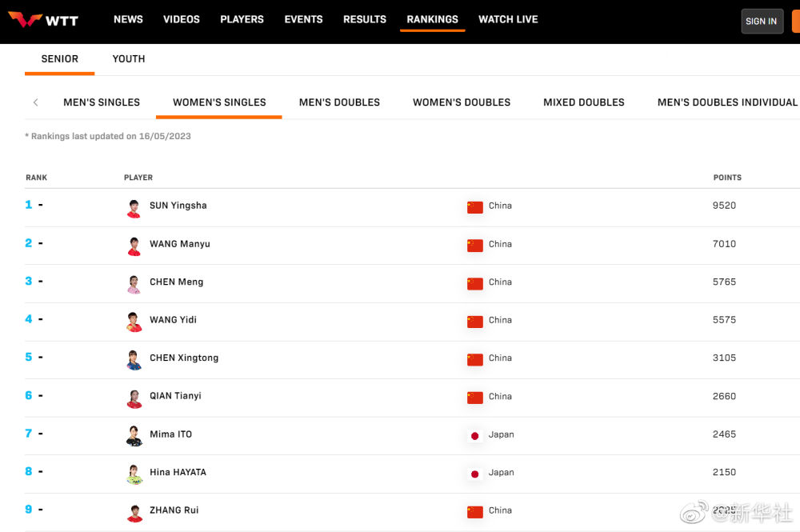This screenshot has width=800, height=532.
Task: Click CHEN Xingtong's player avatar
Action: pyautogui.click(x=134, y=360)
